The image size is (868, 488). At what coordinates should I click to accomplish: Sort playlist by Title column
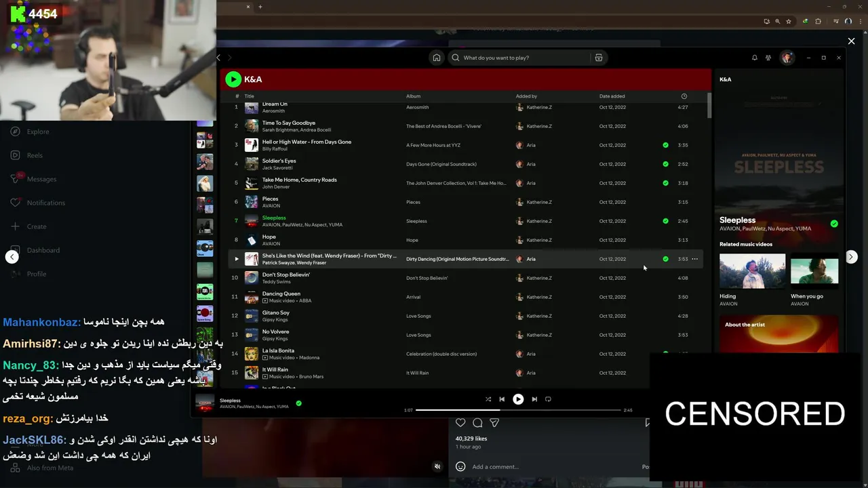pos(249,96)
